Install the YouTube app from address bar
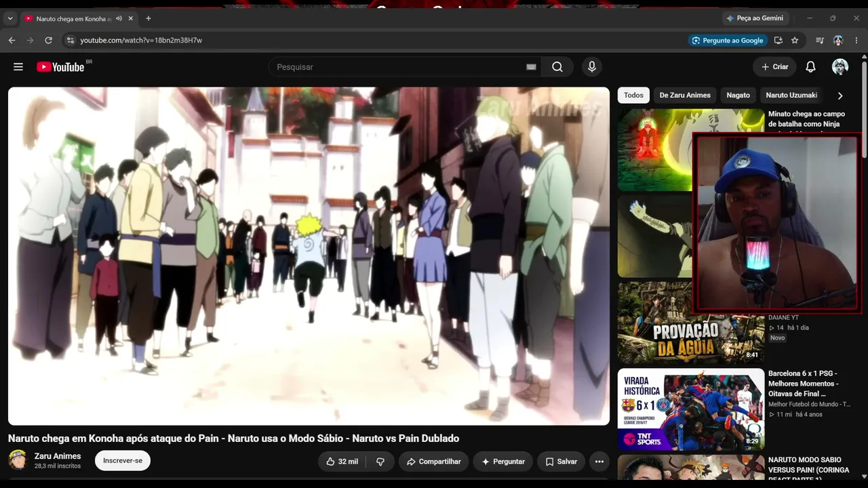 pyautogui.click(x=778, y=41)
